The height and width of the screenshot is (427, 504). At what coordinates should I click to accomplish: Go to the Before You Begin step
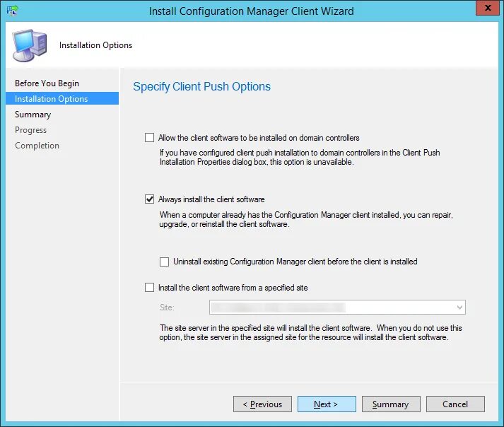47,83
